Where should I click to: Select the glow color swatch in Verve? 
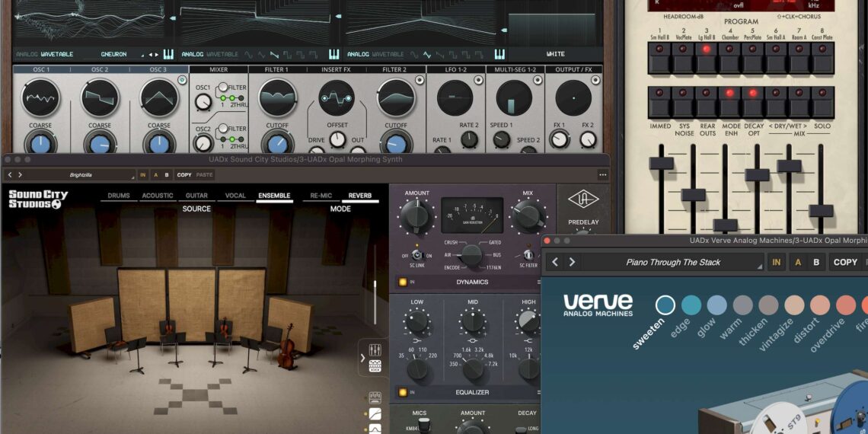pyautogui.click(x=717, y=305)
